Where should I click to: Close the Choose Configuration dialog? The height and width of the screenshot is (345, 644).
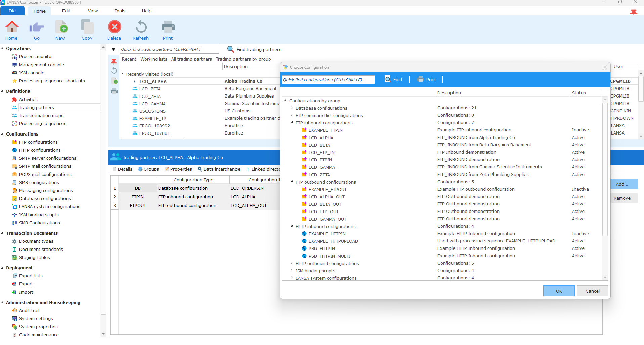[x=605, y=67]
